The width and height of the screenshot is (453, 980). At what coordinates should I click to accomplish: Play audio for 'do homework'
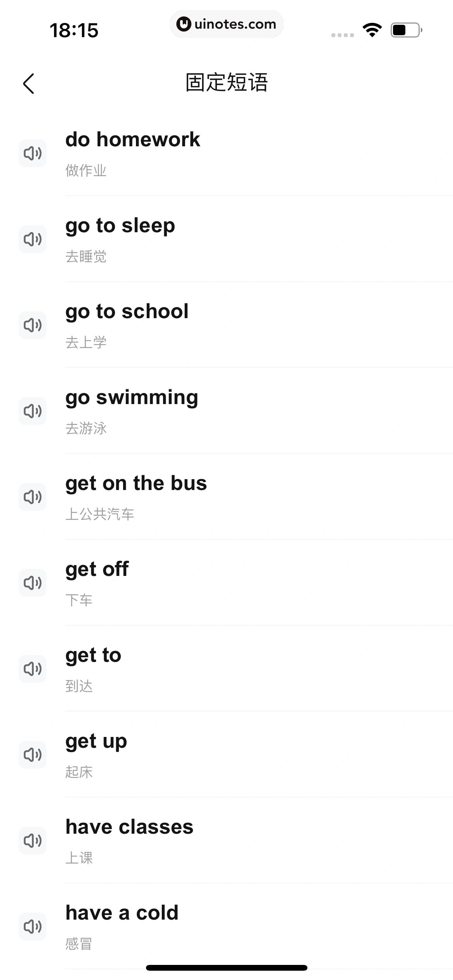(33, 153)
